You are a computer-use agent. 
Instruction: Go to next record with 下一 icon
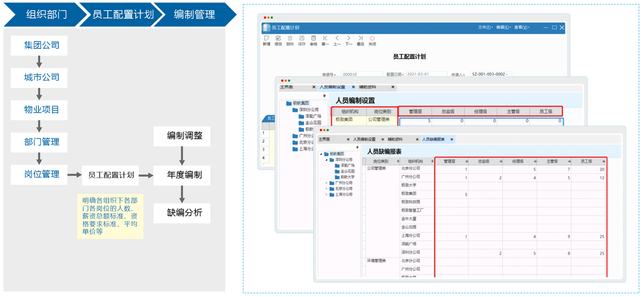point(348,40)
